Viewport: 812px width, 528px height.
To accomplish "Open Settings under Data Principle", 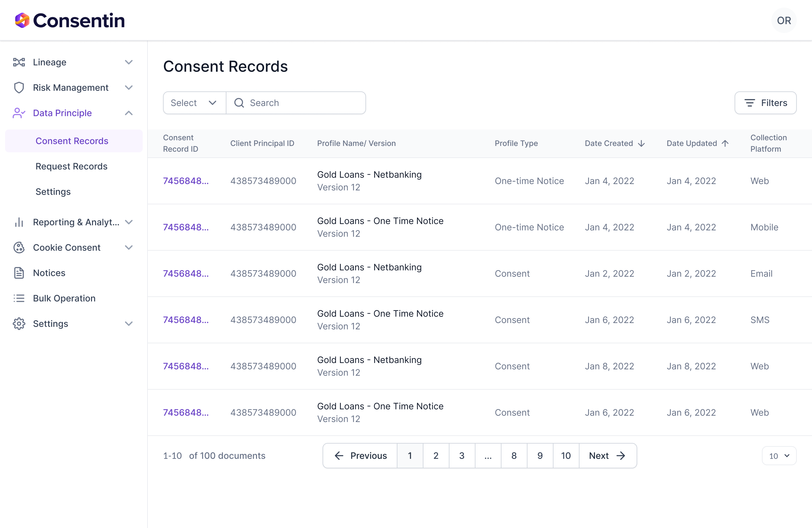I will click(x=53, y=191).
